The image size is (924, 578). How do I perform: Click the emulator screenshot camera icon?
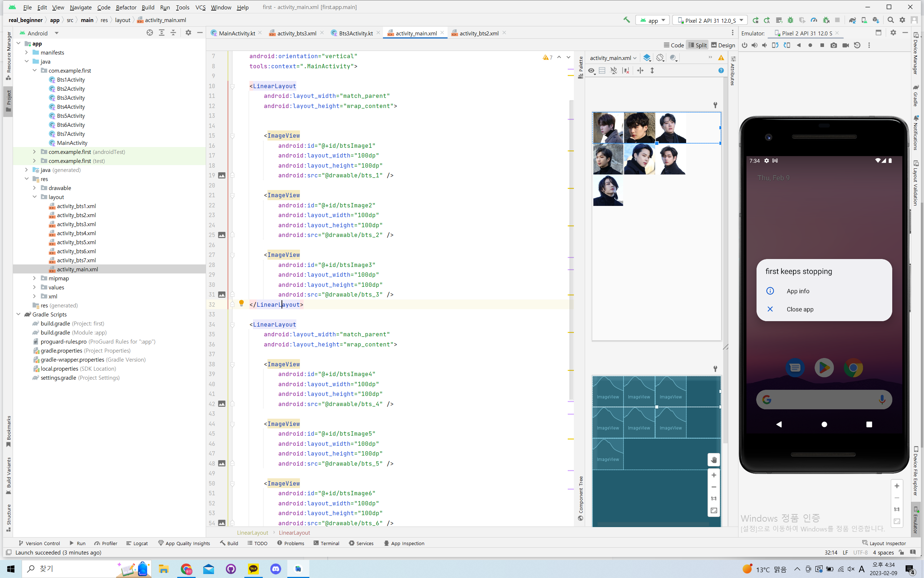833,45
